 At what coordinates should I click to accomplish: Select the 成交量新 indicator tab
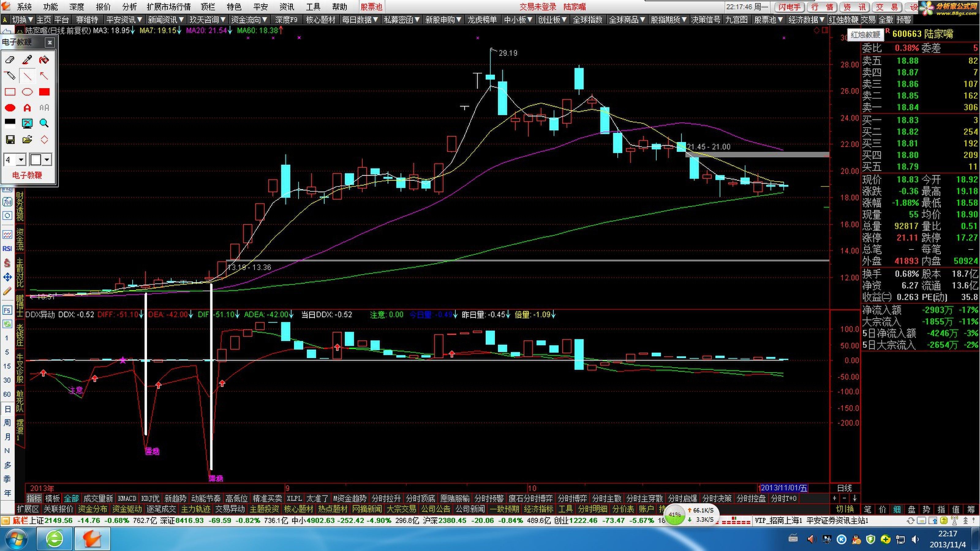(x=98, y=499)
